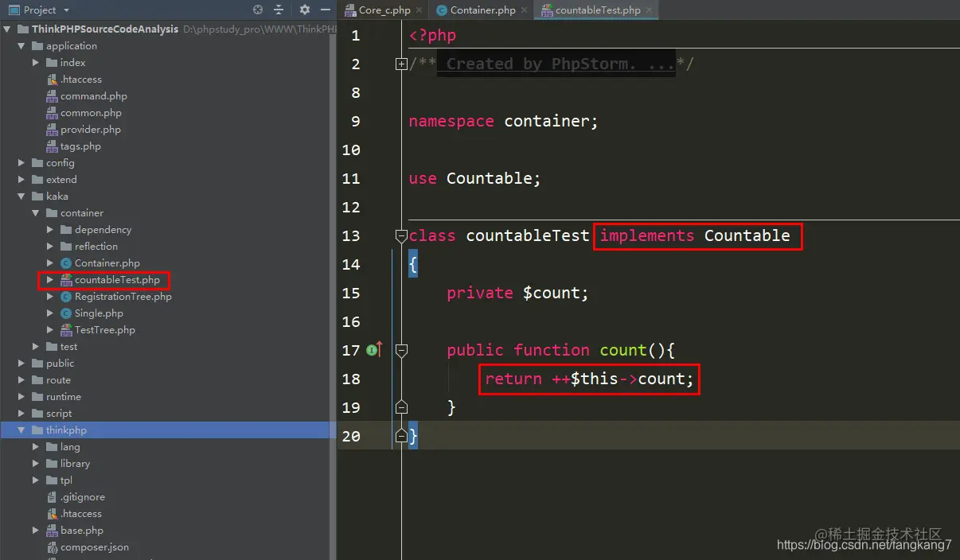Expand the Container.php class node
Screen dimensions: 960x560
pos(50,263)
